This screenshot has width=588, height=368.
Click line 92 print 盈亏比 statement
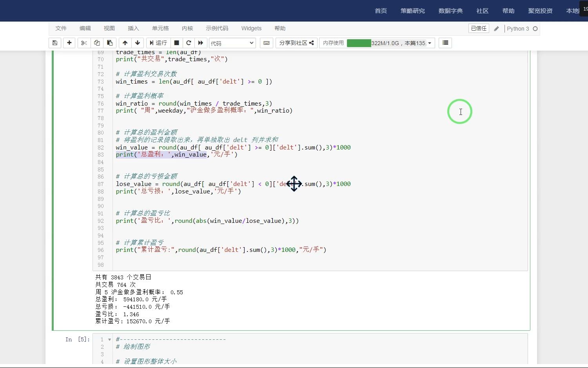[207, 221]
